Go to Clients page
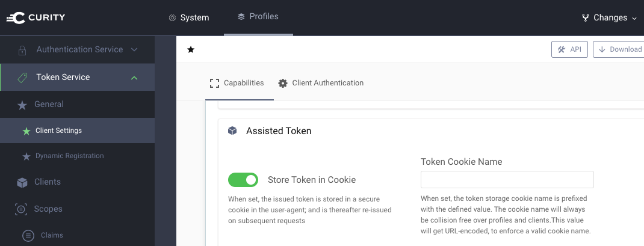This screenshot has width=644, height=246. (77, 182)
